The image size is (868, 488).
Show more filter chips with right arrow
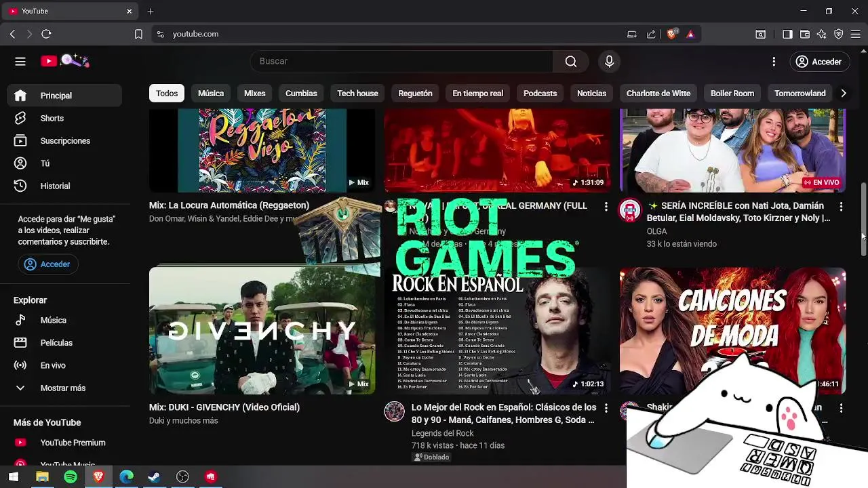844,94
